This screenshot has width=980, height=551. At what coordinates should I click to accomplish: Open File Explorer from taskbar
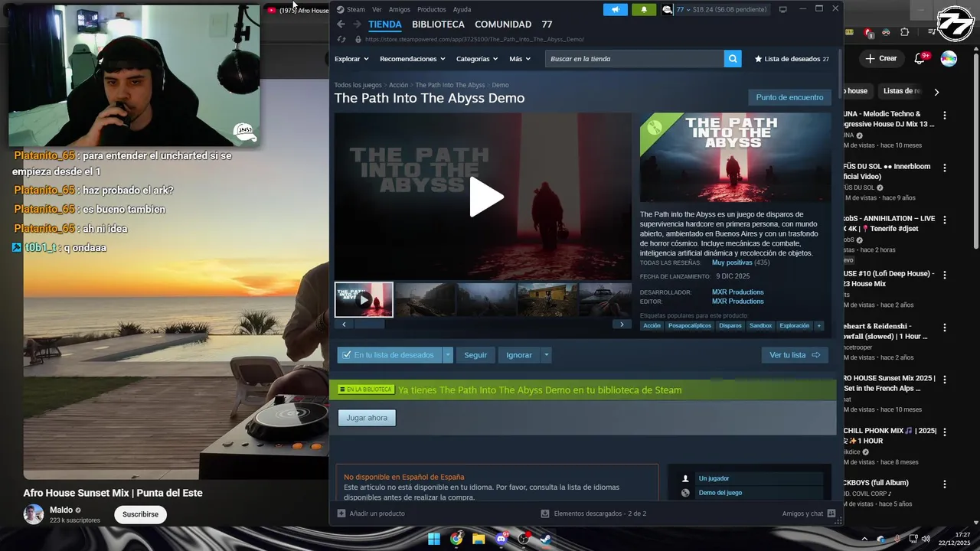[479, 539]
